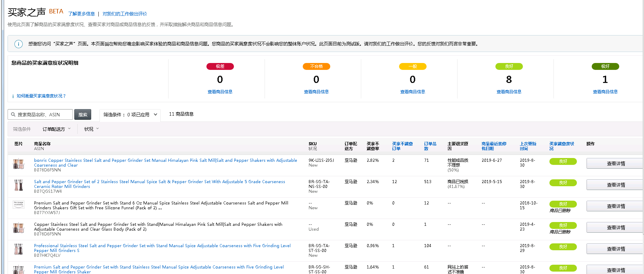Click 良好 badge in the 2.34% row
This screenshot has width=644, height=274.
[563, 183]
